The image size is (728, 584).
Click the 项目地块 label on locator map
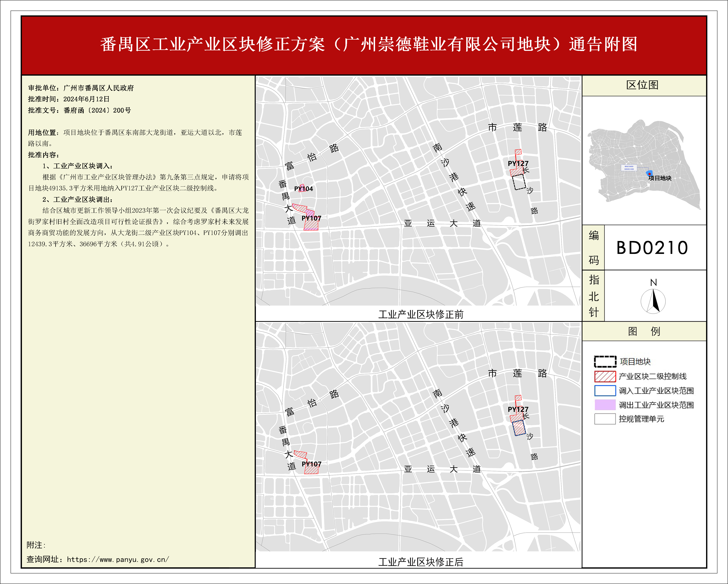pyautogui.click(x=660, y=178)
